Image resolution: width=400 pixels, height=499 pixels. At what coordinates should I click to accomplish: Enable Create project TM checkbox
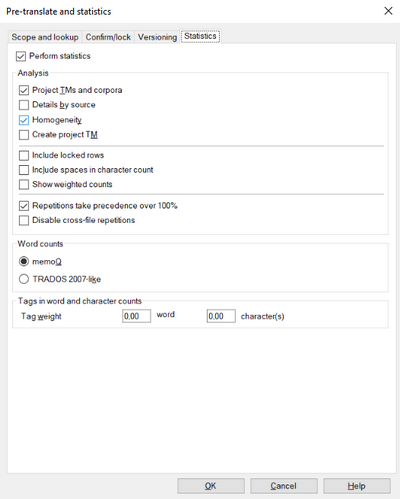24,135
